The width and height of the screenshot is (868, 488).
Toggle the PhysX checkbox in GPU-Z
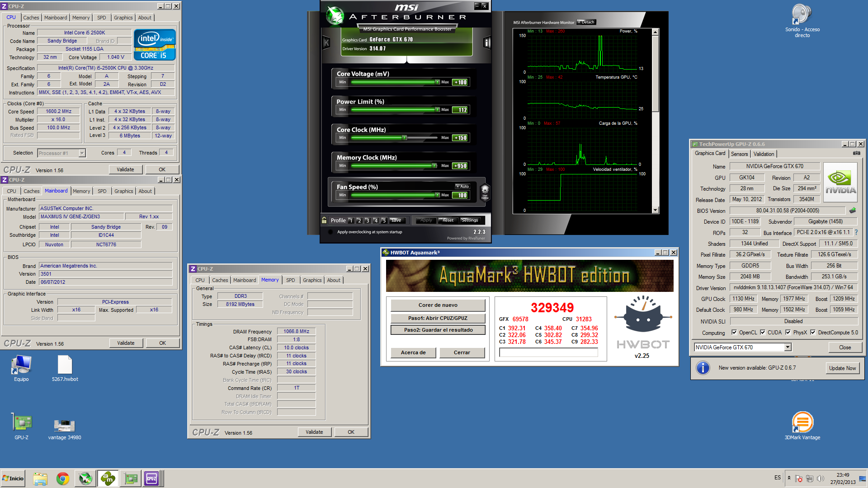(x=788, y=333)
